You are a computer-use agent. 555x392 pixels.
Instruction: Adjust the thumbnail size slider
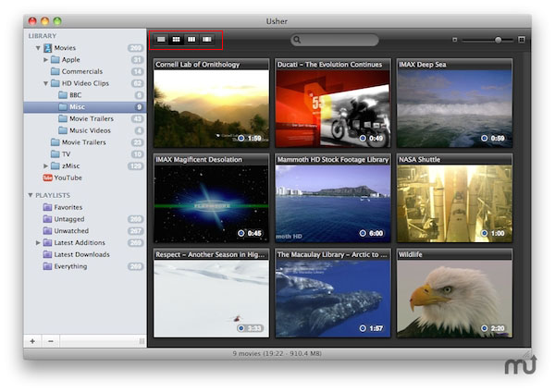pyautogui.click(x=498, y=40)
